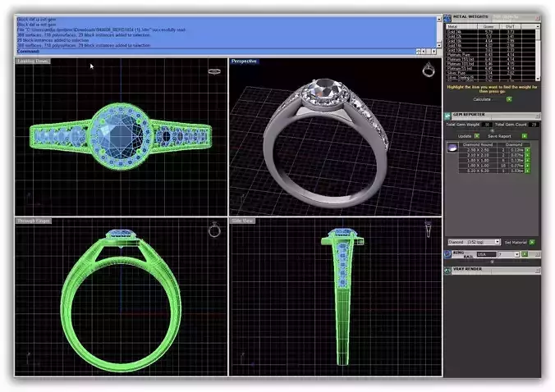Select the Silver Pure row in metal weights

(x=491, y=73)
